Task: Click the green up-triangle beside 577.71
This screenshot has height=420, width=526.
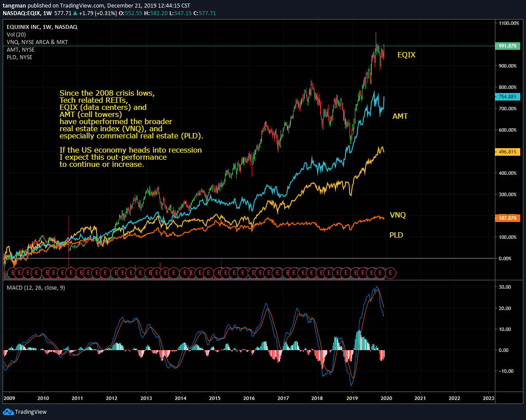Action: tap(76, 13)
